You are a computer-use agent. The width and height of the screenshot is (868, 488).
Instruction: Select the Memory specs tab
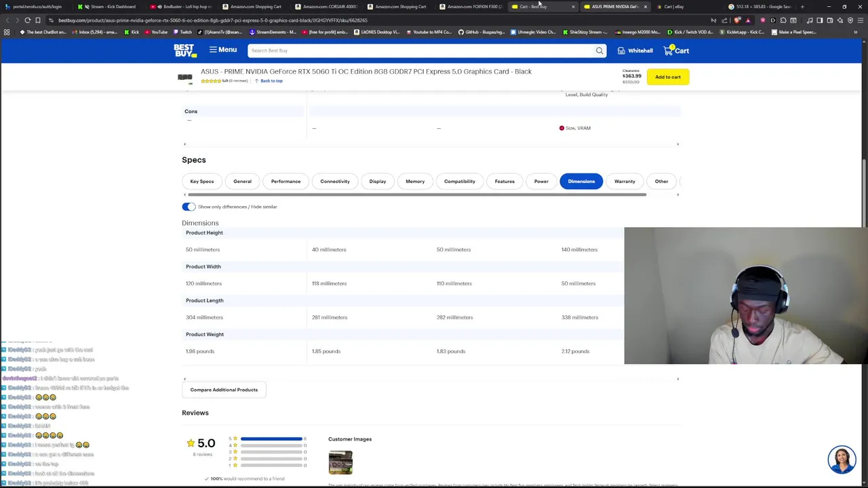(415, 182)
